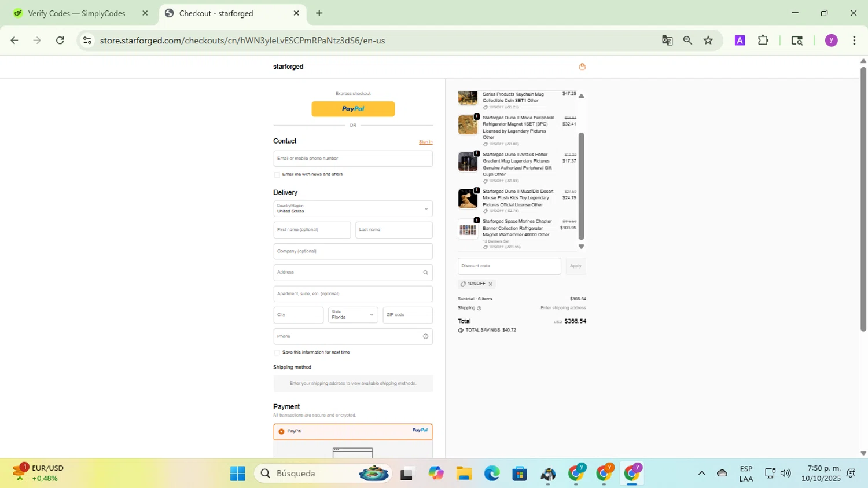The width and height of the screenshot is (868, 488).
Task: Remove the 10%OFF discount tag
Action: [490, 284]
